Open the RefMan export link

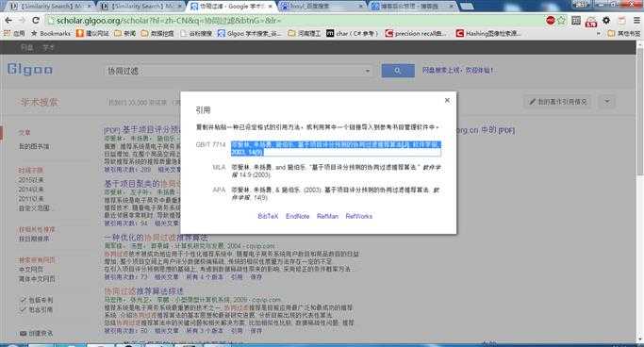pos(327,216)
